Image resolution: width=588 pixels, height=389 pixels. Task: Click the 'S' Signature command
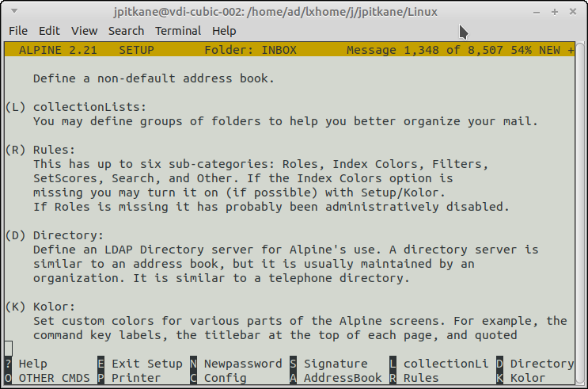pyautogui.click(x=328, y=364)
